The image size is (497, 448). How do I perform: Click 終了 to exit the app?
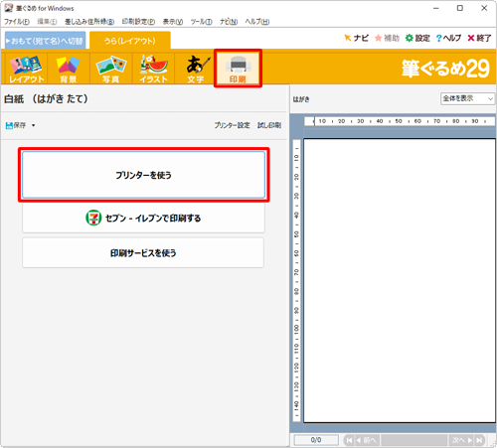(479, 38)
